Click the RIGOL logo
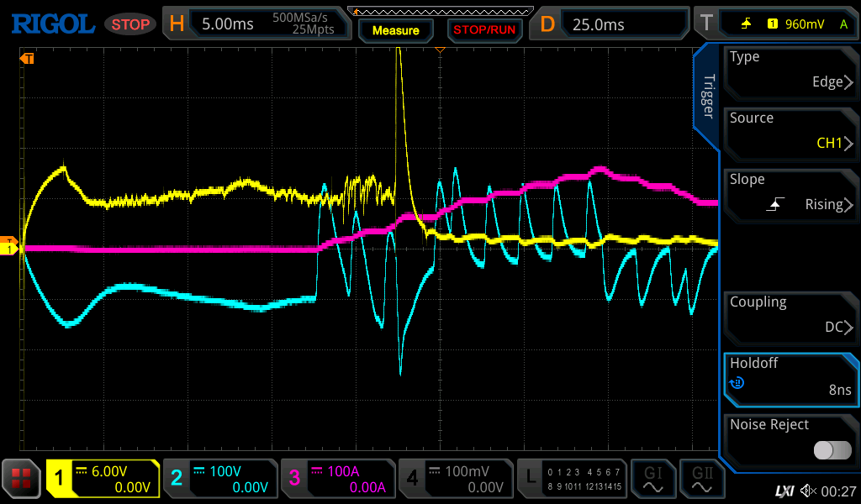The height and width of the screenshot is (504, 861). point(52,24)
